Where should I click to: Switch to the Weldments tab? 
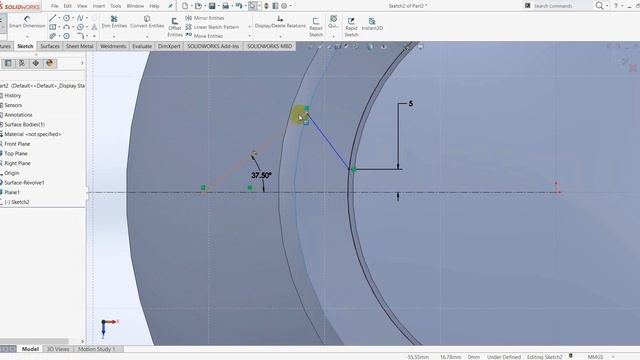113,46
